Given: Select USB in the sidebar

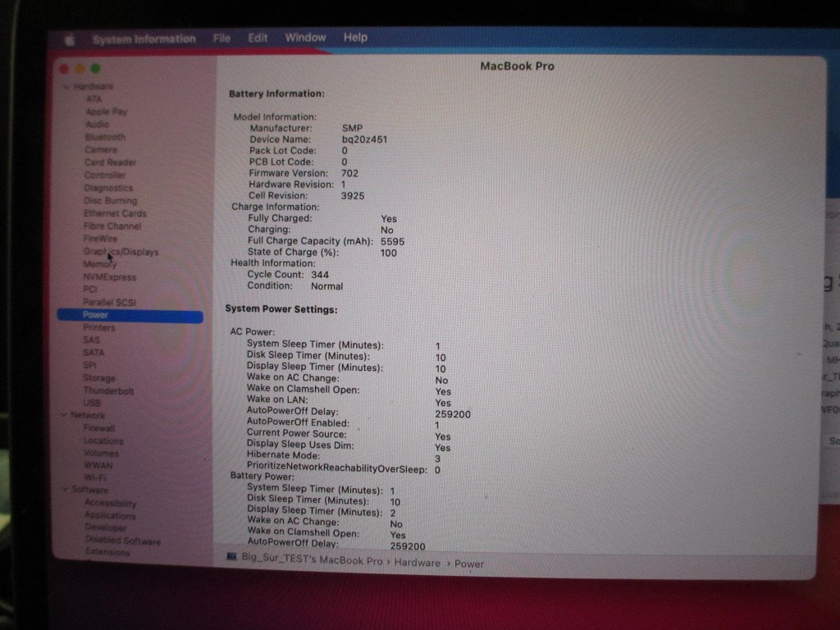Looking at the screenshot, I should (92, 403).
